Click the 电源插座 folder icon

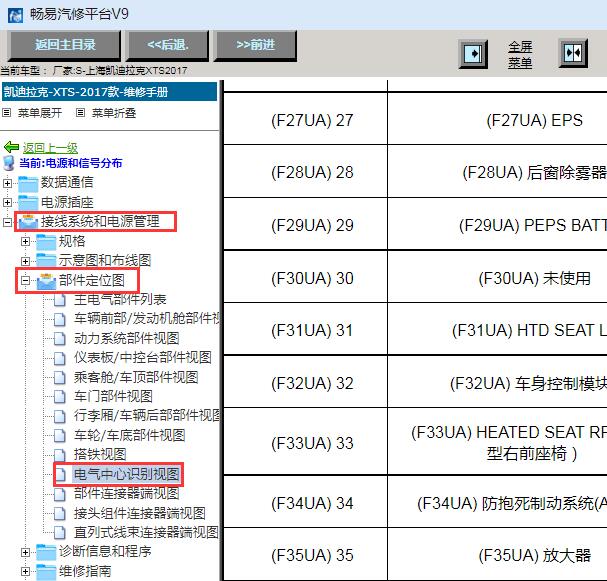(x=28, y=202)
